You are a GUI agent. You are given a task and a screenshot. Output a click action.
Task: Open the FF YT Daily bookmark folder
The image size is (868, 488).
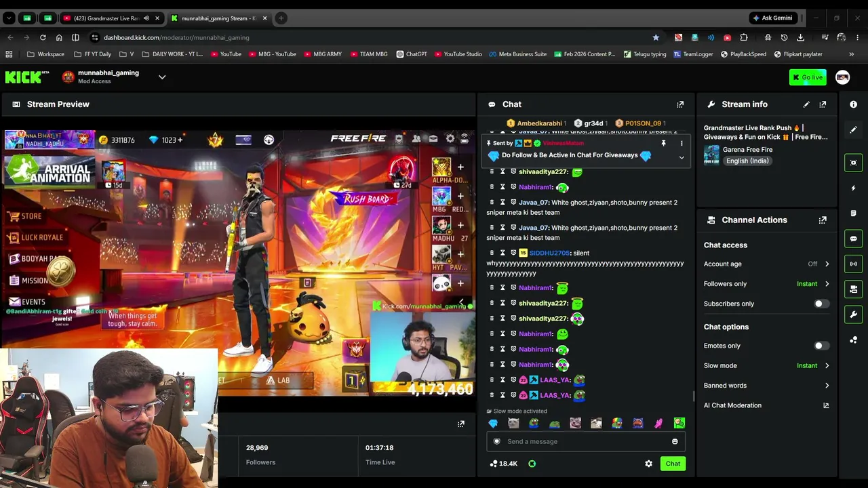[x=92, y=54]
